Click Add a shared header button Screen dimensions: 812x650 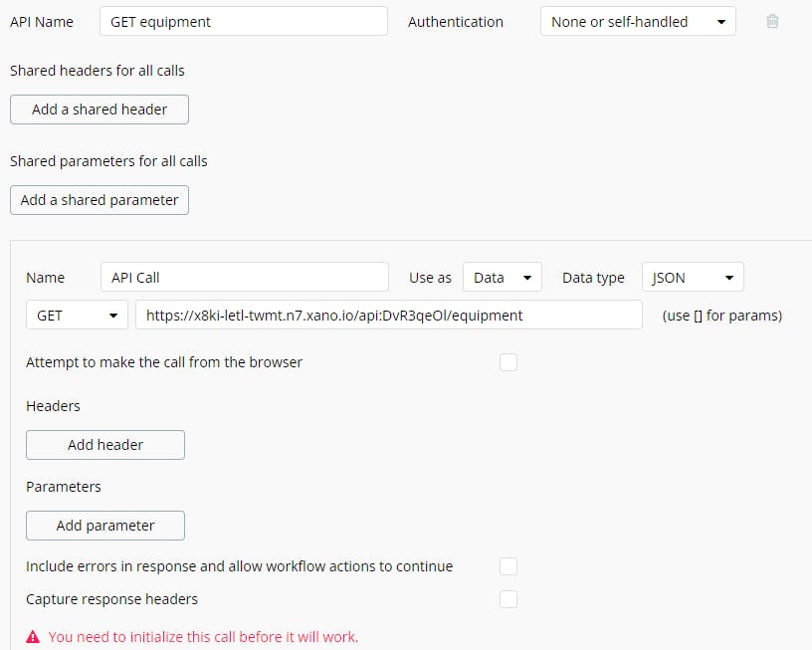100,109
